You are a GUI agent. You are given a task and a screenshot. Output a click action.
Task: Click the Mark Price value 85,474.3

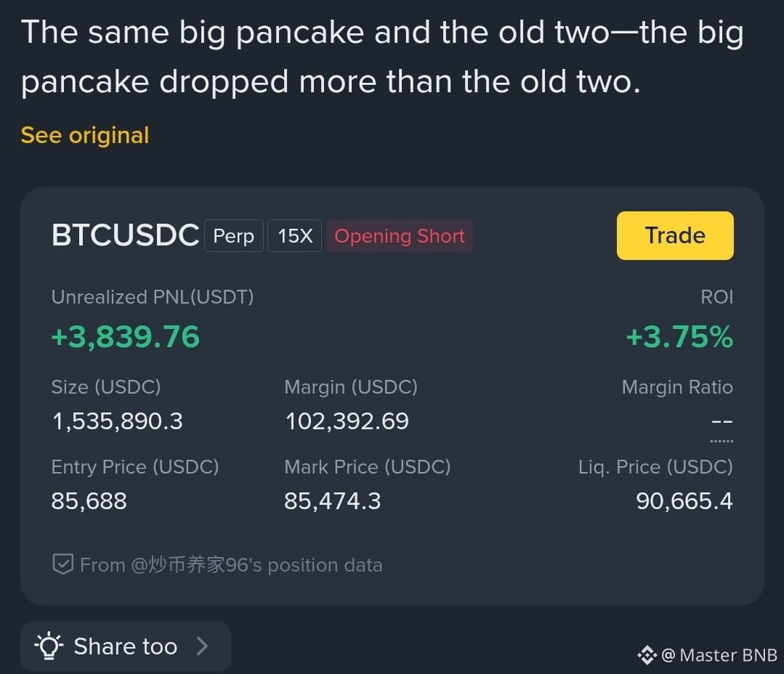[333, 500]
